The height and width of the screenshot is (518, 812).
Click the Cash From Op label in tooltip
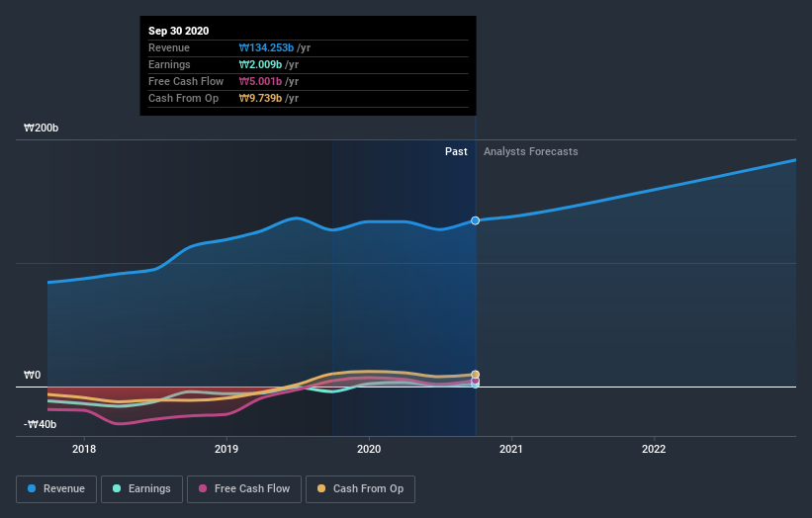point(183,98)
